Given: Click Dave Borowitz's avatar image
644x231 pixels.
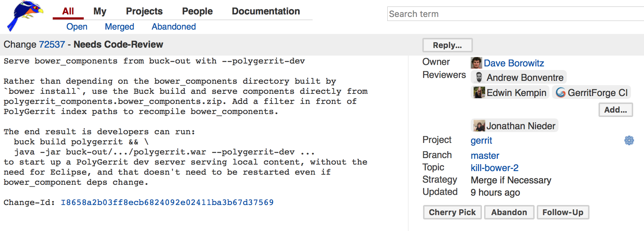Looking at the screenshot, I should click(x=476, y=63).
